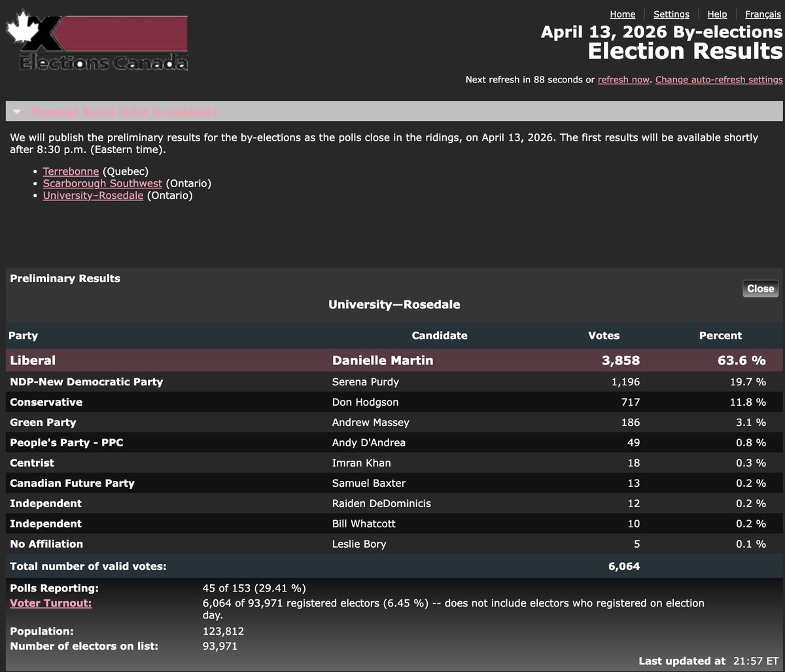The height and width of the screenshot is (672, 785).
Task: Select the total 6,064 valid votes
Action: 624,567
